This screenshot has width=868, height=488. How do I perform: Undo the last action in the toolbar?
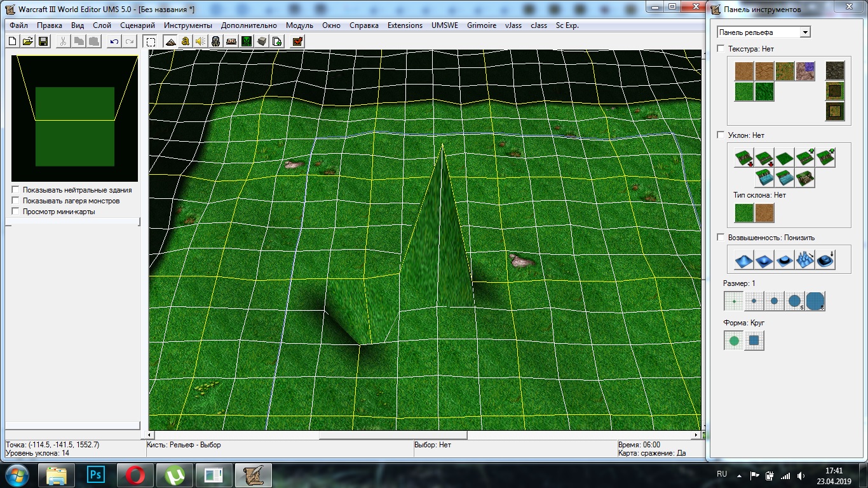pos(114,41)
